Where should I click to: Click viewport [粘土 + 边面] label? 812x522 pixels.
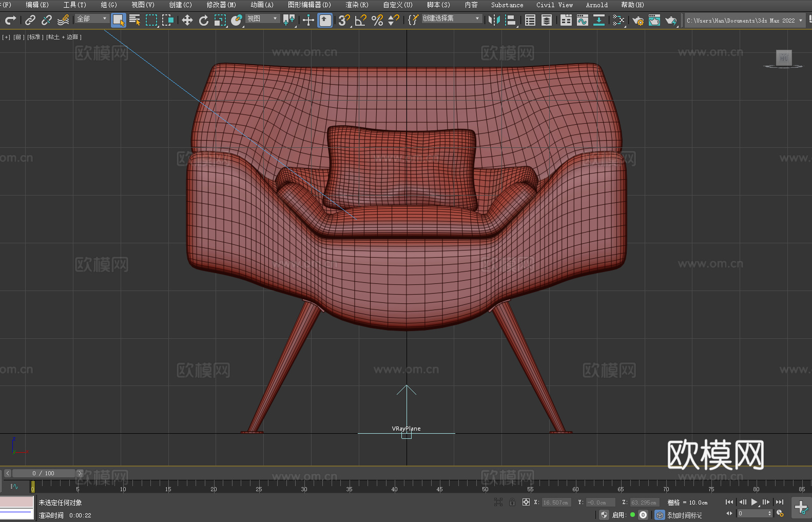64,37
